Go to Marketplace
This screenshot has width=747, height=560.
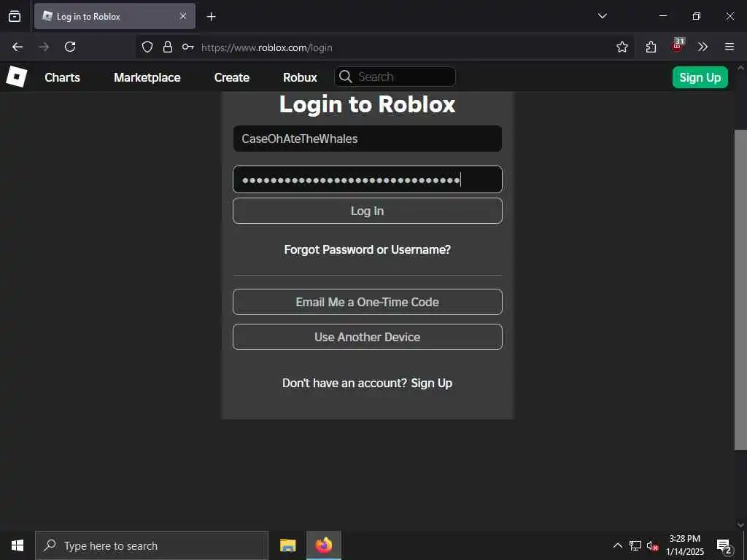click(147, 77)
